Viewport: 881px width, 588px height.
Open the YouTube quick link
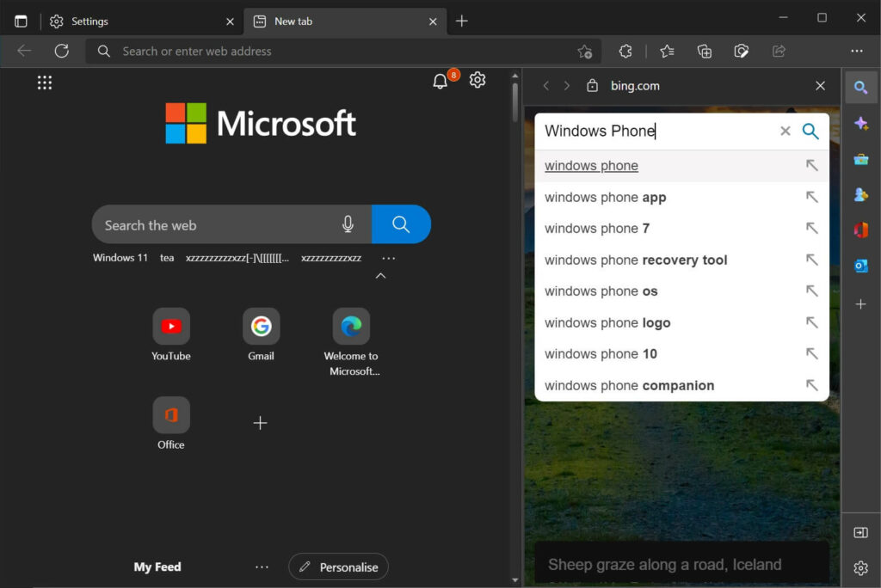(170, 327)
